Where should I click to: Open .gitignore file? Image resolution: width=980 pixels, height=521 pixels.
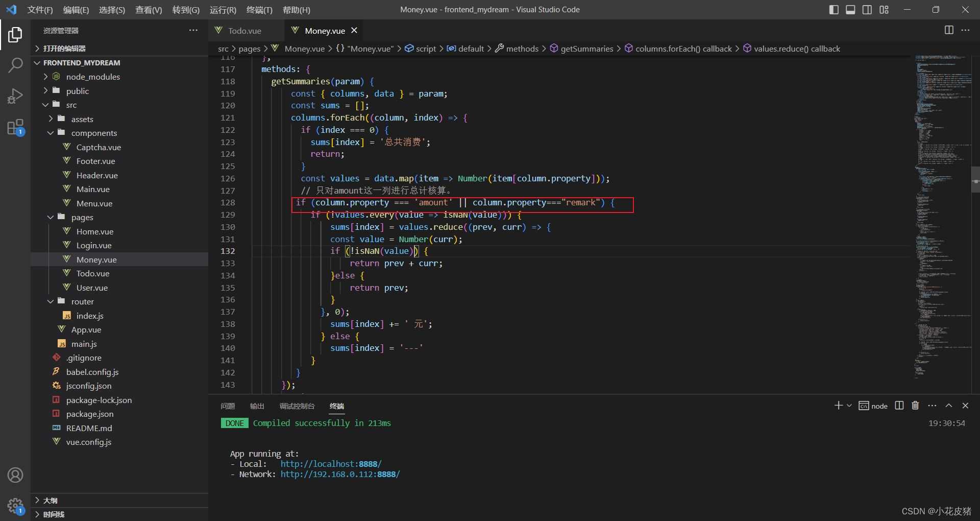(x=119, y=358)
